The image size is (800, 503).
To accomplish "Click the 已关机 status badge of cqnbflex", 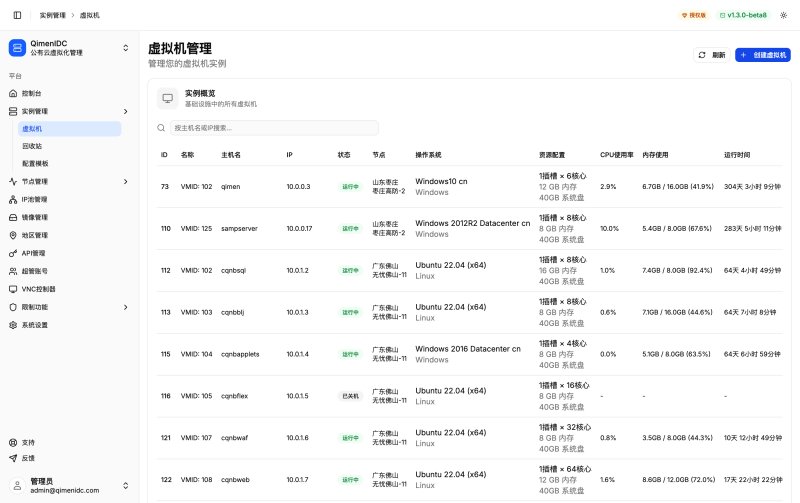I will (x=351, y=396).
